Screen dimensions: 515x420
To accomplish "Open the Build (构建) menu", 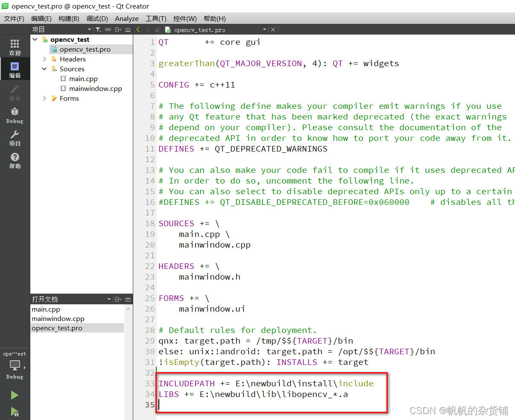I will (x=69, y=18).
